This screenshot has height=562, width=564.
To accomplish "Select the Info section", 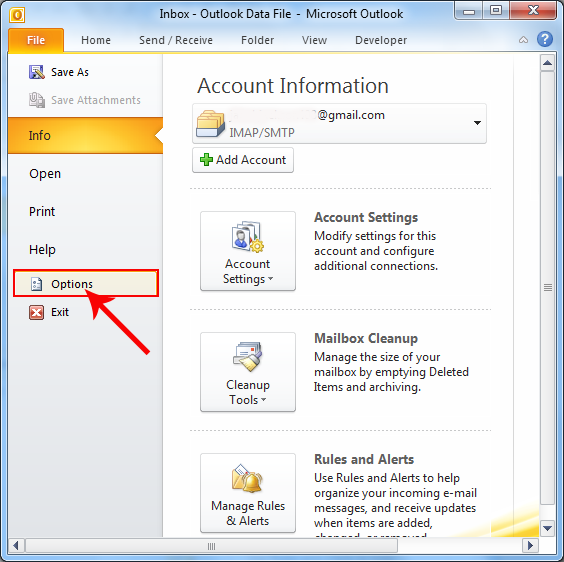I will point(85,135).
